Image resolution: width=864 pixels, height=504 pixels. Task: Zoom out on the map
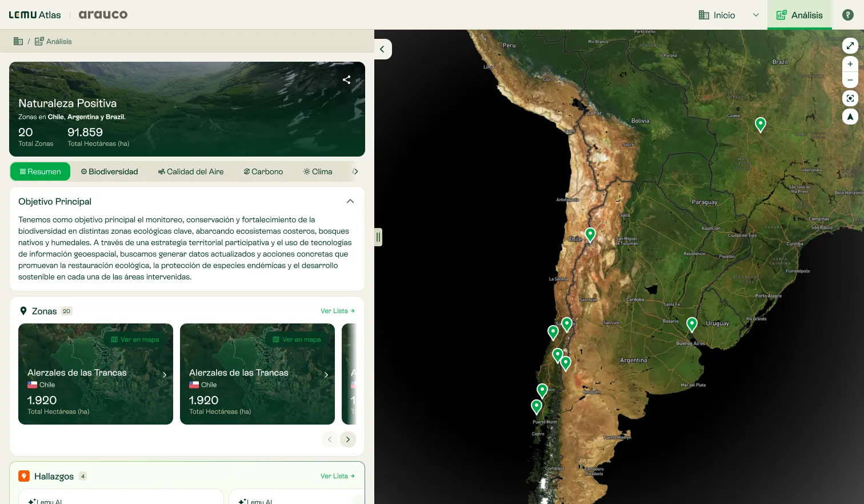click(850, 80)
